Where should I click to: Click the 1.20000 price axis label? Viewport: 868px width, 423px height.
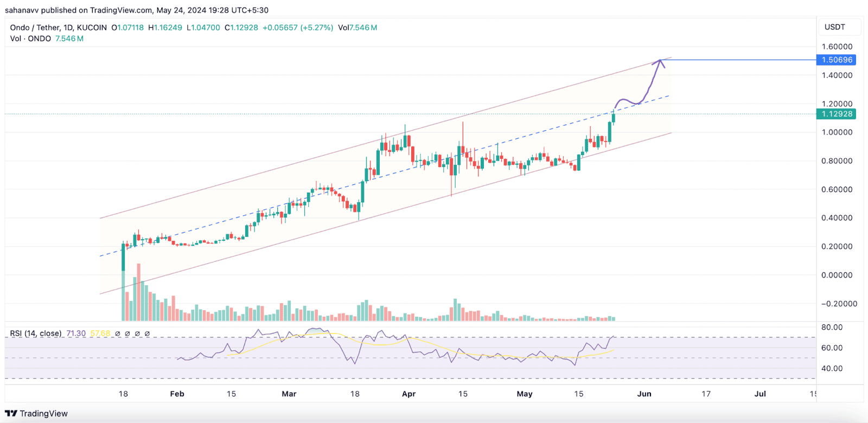click(x=837, y=104)
